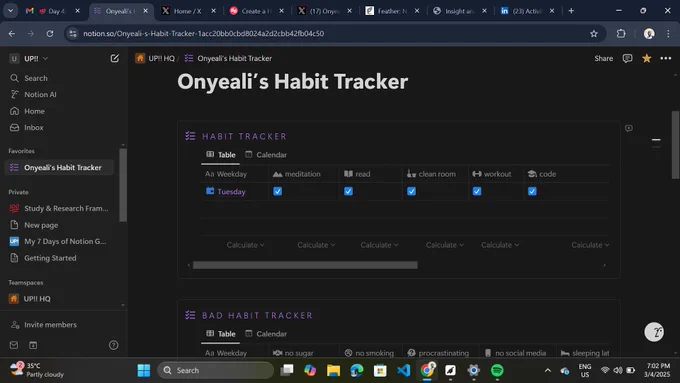
Task: Uncheck workout checkbox for Tuesday
Action: click(x=477, y=191)
